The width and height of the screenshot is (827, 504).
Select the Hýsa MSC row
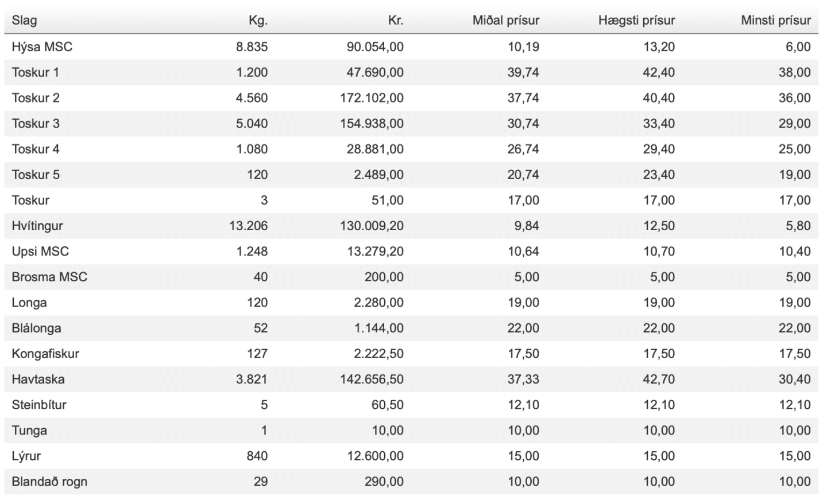point(411,47)
